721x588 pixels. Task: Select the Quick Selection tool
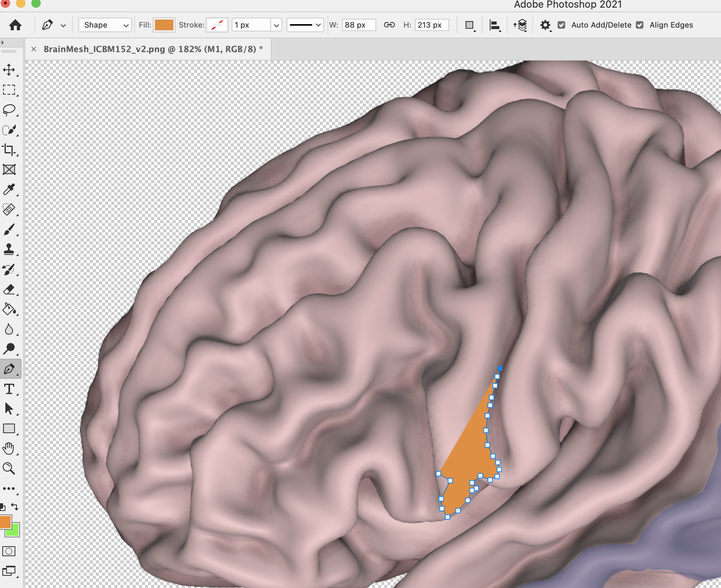pyautogui.click(x=9, y=130)
